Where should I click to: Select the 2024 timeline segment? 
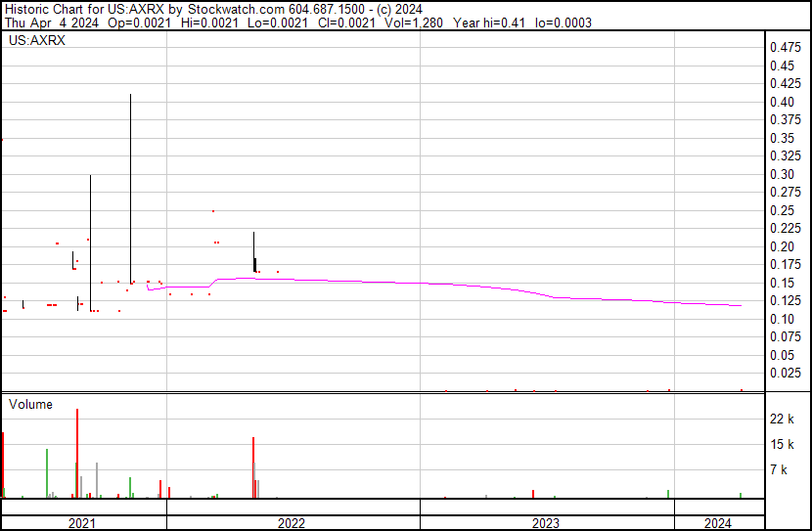719,523
